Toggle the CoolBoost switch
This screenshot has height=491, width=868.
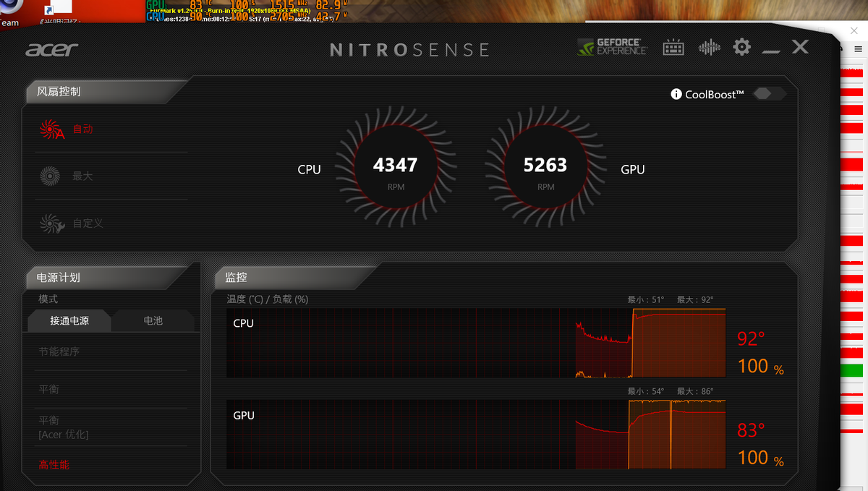[x=769, y=94]
